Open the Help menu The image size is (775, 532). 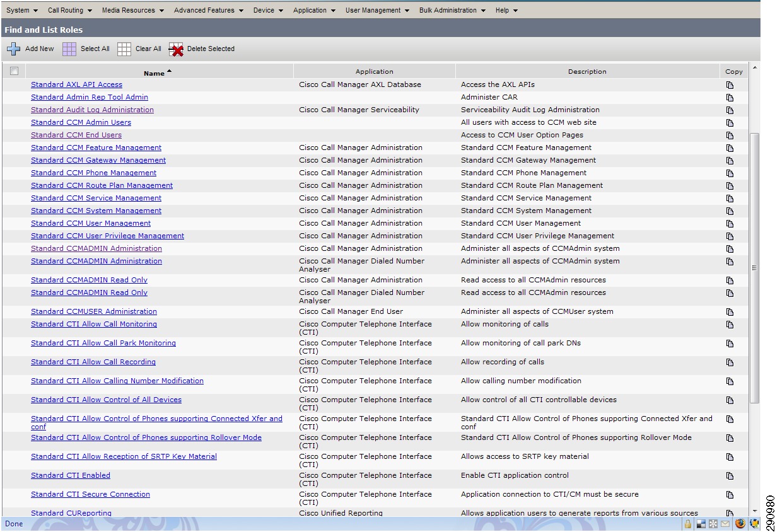click(x=506, y=10)
